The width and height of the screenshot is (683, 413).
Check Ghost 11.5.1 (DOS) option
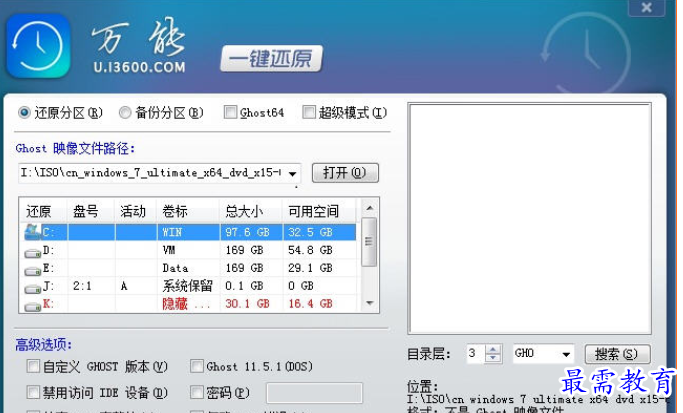pos(197,366)
